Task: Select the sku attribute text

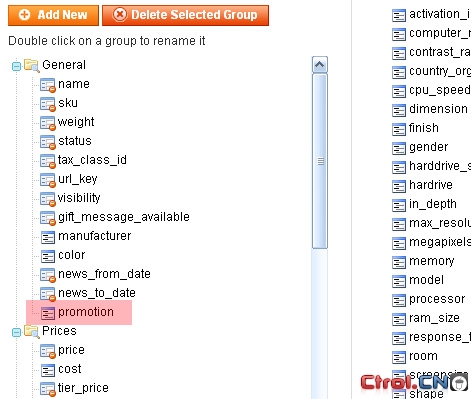Action: [68, 103]
